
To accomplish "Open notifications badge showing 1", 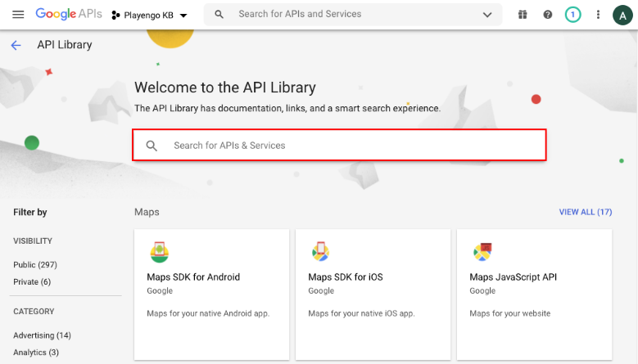I will coord(572,15).
